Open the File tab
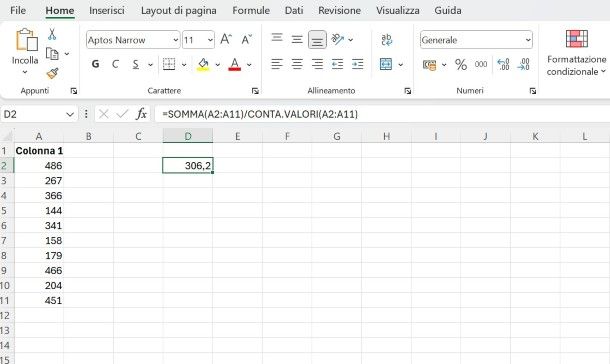The width and height of the screenshot is (610, 364). coord(18,10)
